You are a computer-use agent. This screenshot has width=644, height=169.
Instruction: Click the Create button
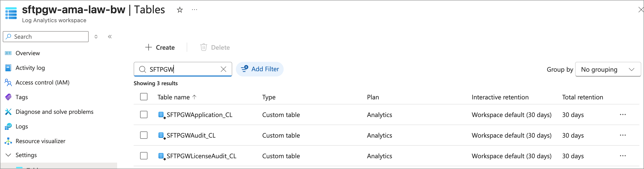point(160,47)
